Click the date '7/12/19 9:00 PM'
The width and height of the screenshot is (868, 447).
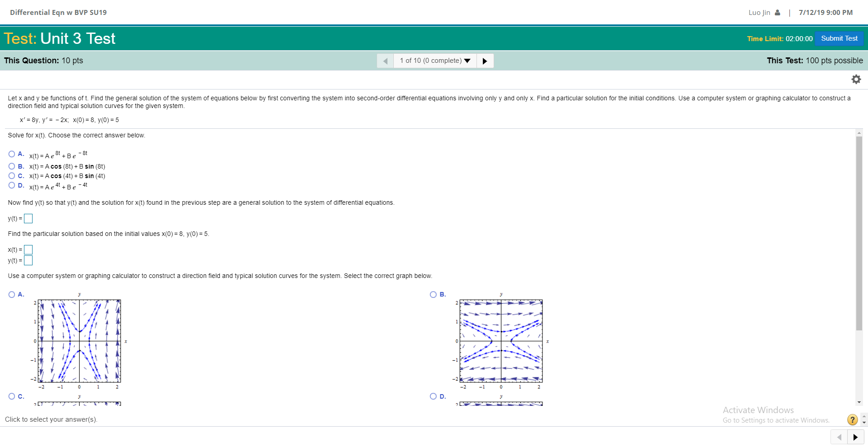tap(826, 13)
